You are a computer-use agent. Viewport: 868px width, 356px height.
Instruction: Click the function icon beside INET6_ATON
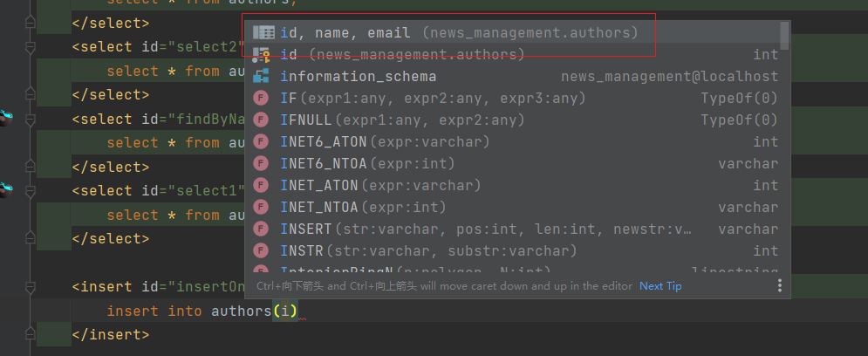pyautogui.click(x=261, y=141)
